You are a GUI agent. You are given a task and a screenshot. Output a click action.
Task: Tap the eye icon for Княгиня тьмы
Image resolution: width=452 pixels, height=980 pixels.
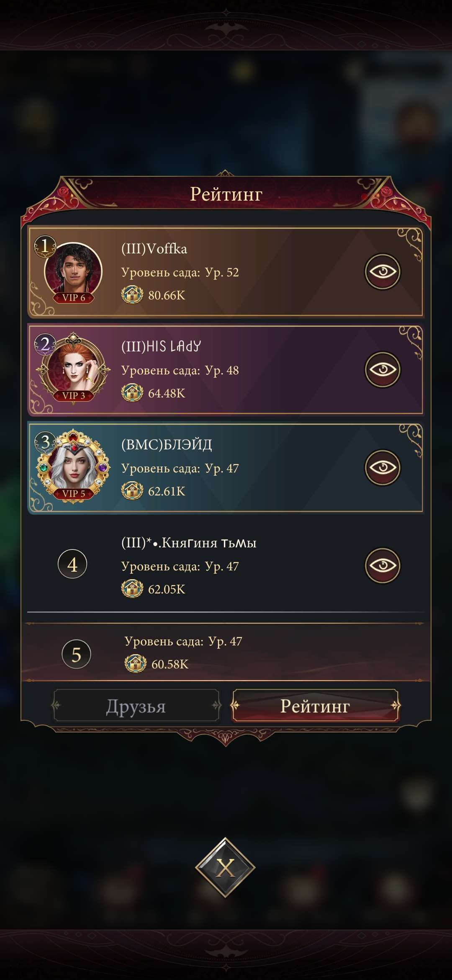click(383, 565)
